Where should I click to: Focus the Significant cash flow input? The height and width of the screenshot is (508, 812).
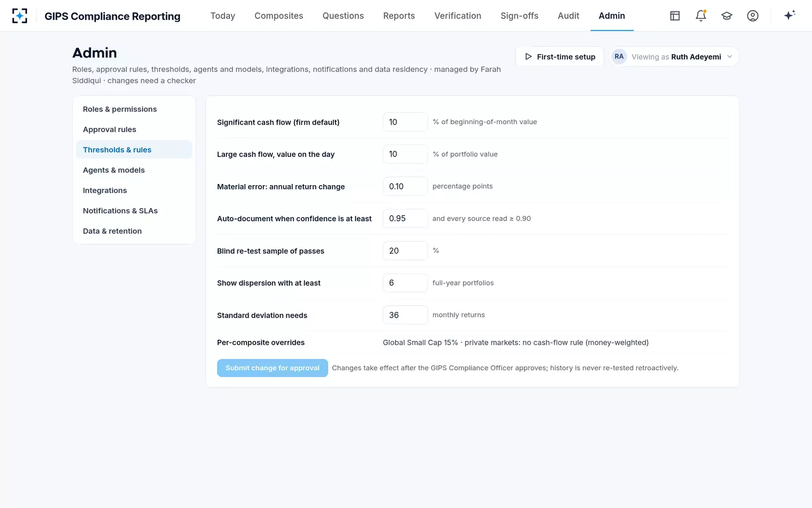tap(405, 122)
